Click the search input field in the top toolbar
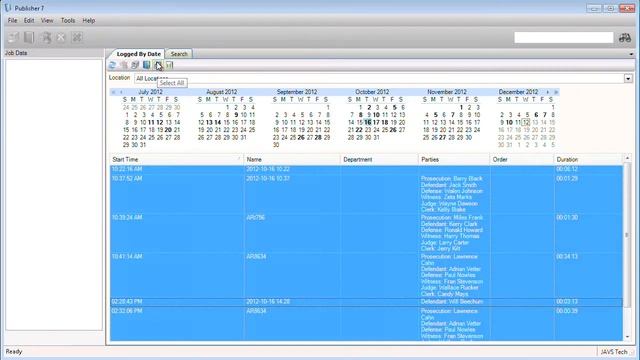This screenshot has height=360, width=640. click(x=564, y=38)
